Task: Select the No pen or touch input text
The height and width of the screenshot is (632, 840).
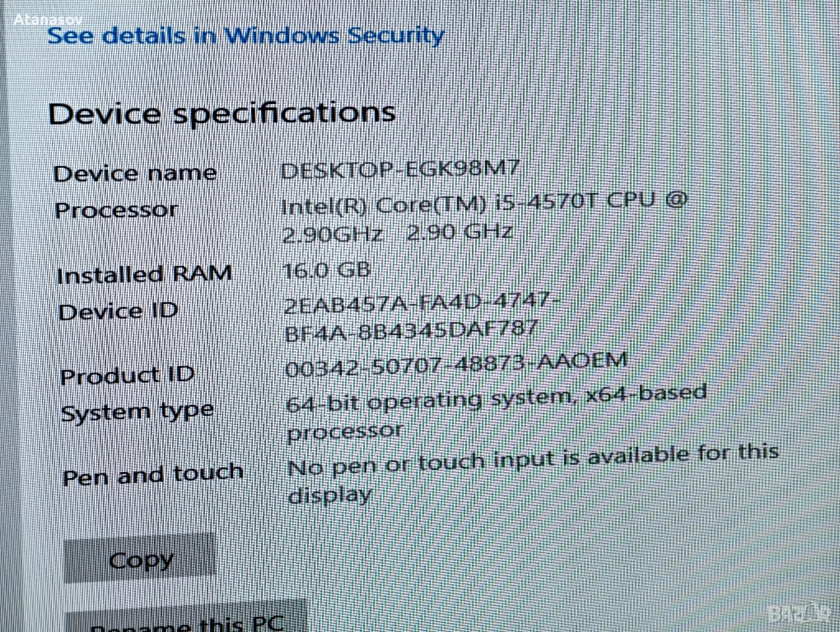Action: pos(534,472)
